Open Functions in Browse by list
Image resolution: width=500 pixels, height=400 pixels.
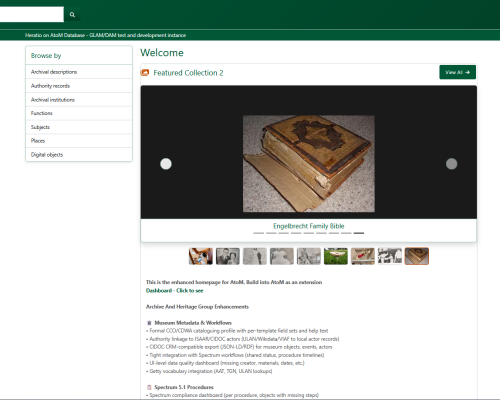click(x=79, y=113)
